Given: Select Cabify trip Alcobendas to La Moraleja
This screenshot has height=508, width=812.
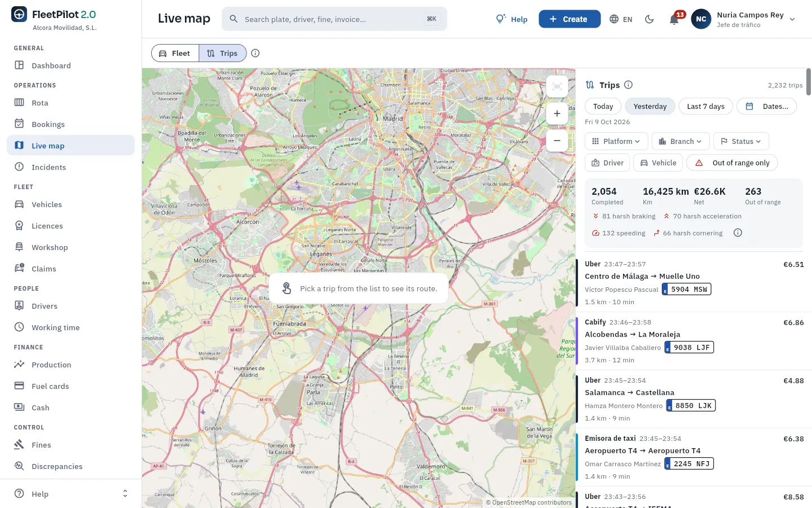Looking at the screenshot, I should [694, 341].
